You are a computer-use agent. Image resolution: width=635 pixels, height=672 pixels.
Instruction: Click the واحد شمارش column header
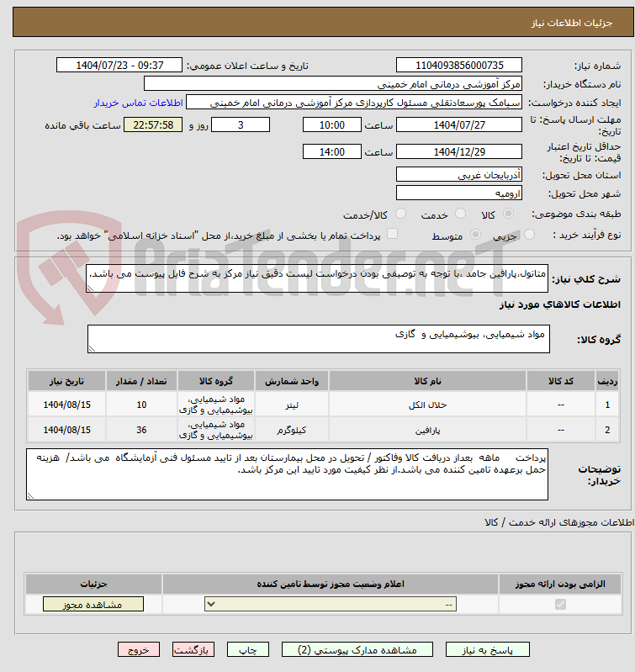pyautogui.click(x=291, y=381)
